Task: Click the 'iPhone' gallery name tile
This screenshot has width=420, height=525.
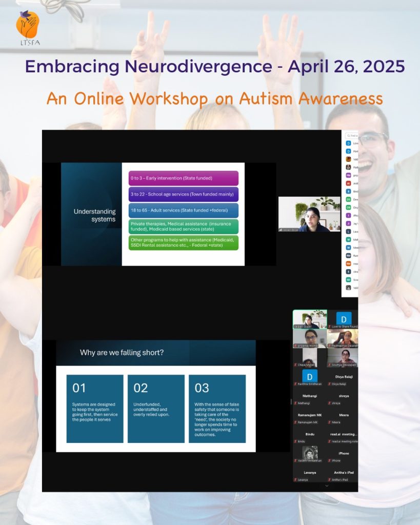Action: click(344, 453)
